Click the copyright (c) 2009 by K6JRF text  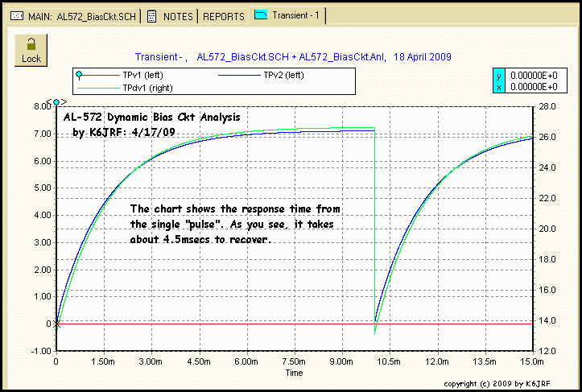pos(497,383)
